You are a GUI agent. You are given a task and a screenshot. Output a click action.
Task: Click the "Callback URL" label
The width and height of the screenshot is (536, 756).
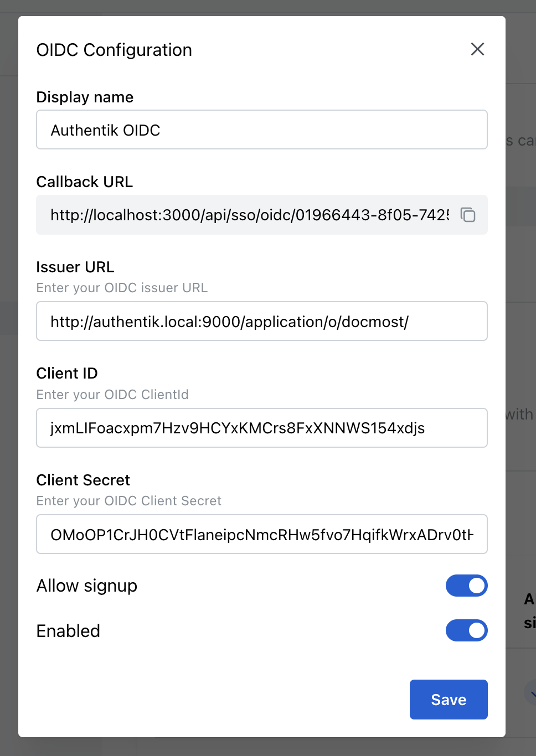click(84, 182)
